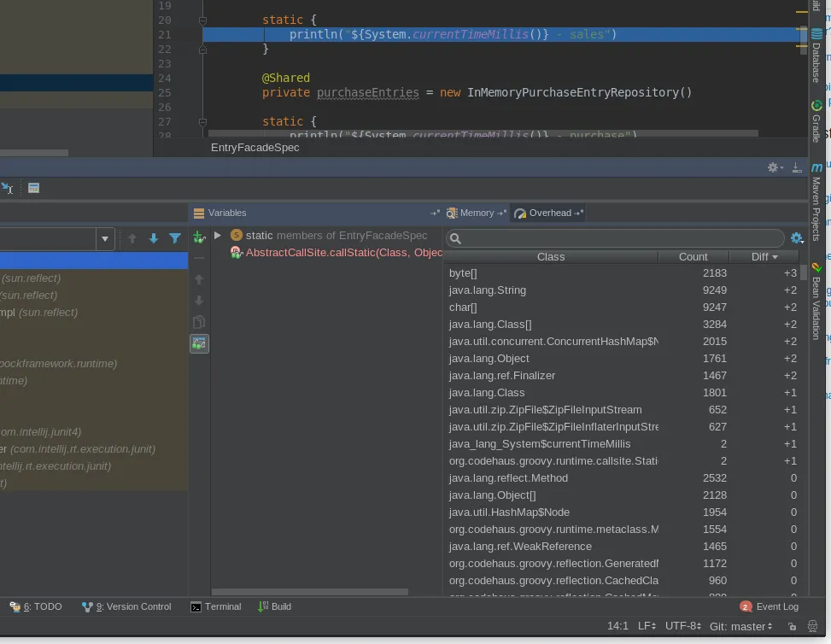The image size is (831, 644).
Task: Click the Evaluate Expression calculator icon
Action: [x=33, y=188]
